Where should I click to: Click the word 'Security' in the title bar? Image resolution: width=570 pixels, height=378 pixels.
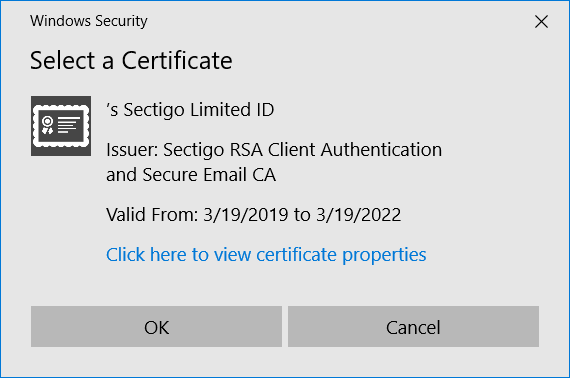tap(121, 21)
